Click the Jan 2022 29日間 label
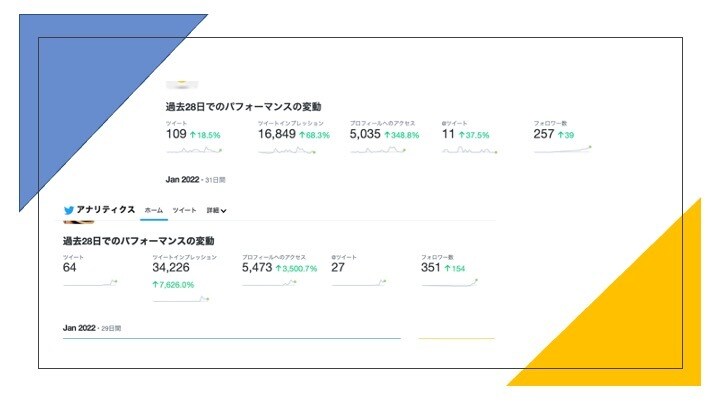The width and height of the screenshot is (720, 405). (x=92, y=328)
